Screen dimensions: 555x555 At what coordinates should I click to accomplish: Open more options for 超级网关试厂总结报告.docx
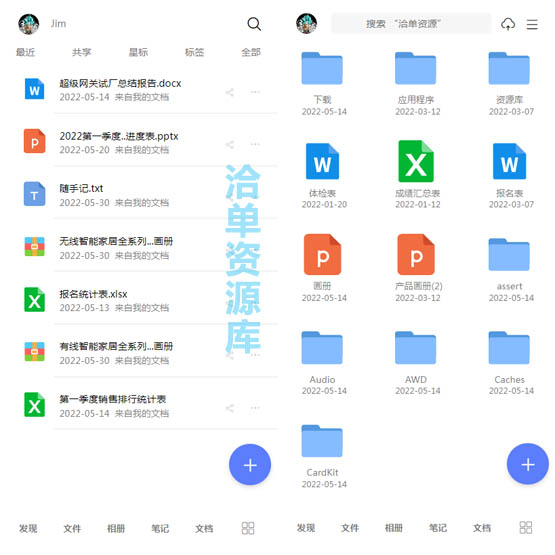point(255,92)
